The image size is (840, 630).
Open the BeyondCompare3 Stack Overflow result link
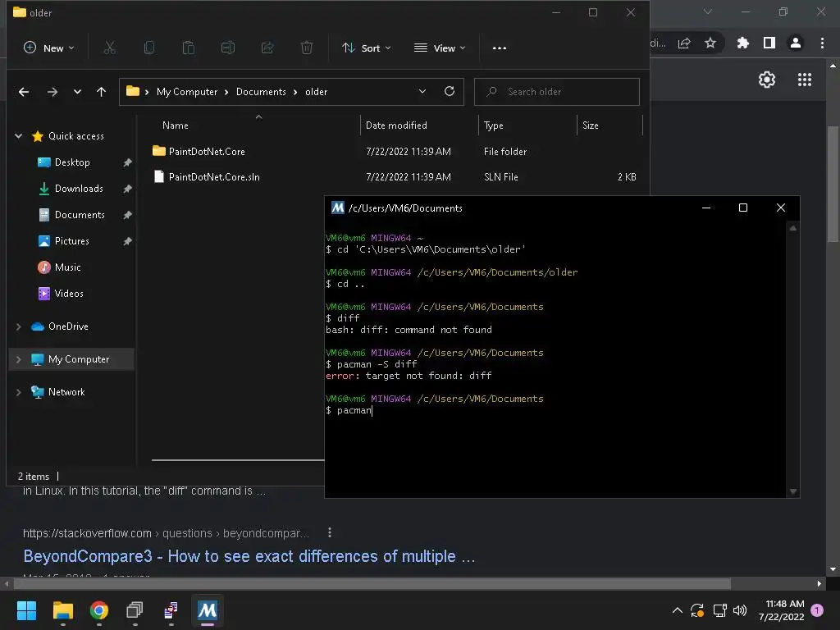pos(249,556)
